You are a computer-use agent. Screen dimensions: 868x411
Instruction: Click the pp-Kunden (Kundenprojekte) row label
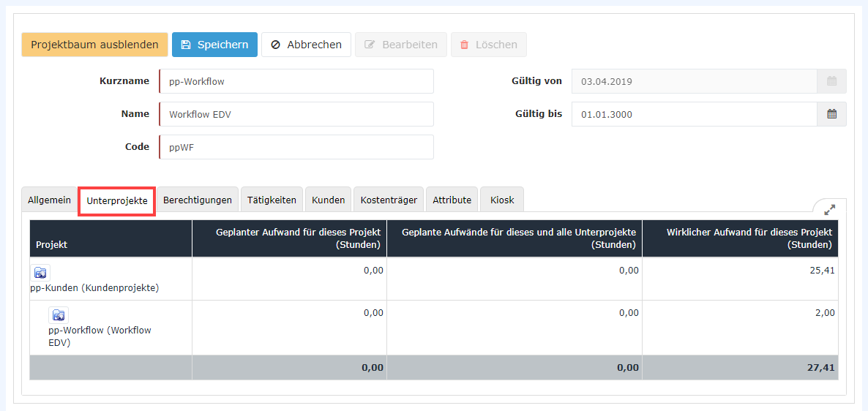[x=94, y=288]
